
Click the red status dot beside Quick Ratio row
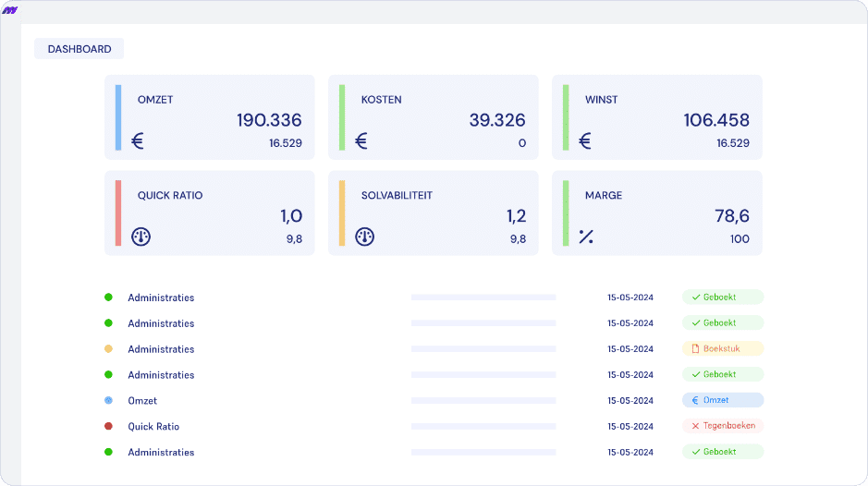[x=108, y=427]
